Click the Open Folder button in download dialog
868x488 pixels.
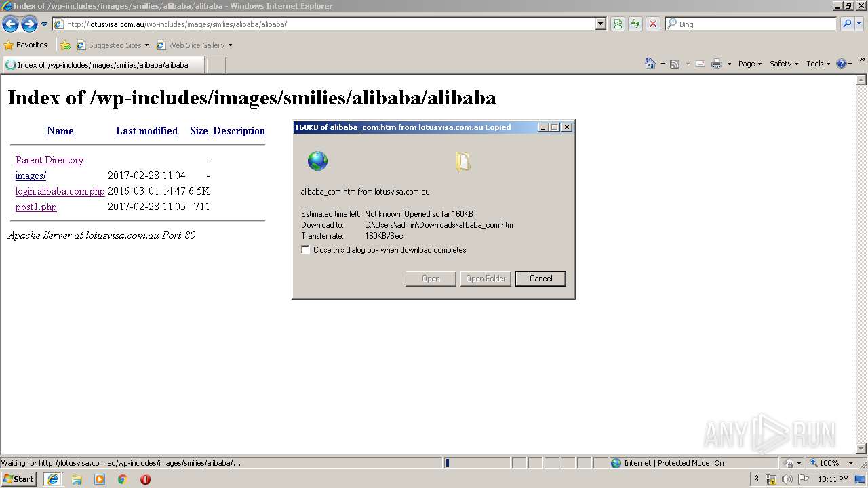(486, 279)
